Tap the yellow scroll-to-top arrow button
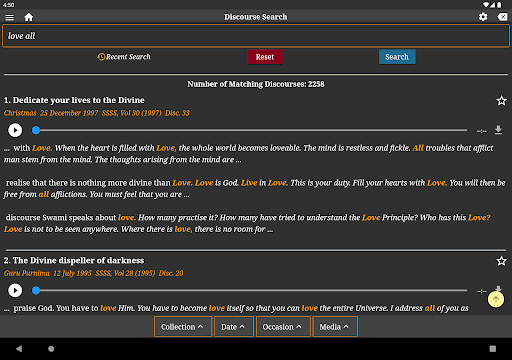The width and height of the screenshot is (512, 360). coord(496,299)
